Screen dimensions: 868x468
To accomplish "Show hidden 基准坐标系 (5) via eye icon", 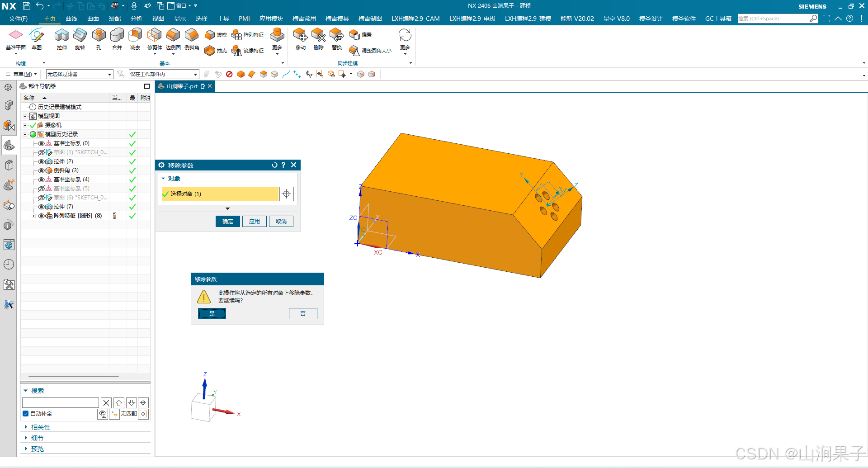I will 41,189.
